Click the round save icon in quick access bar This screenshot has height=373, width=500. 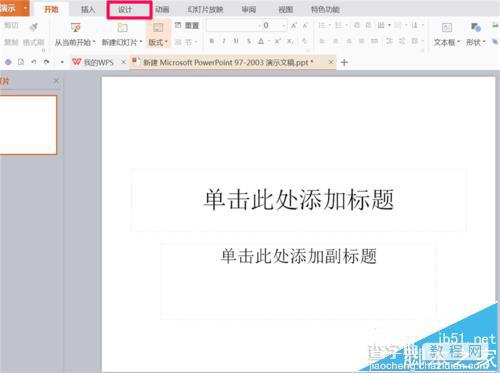8,62
